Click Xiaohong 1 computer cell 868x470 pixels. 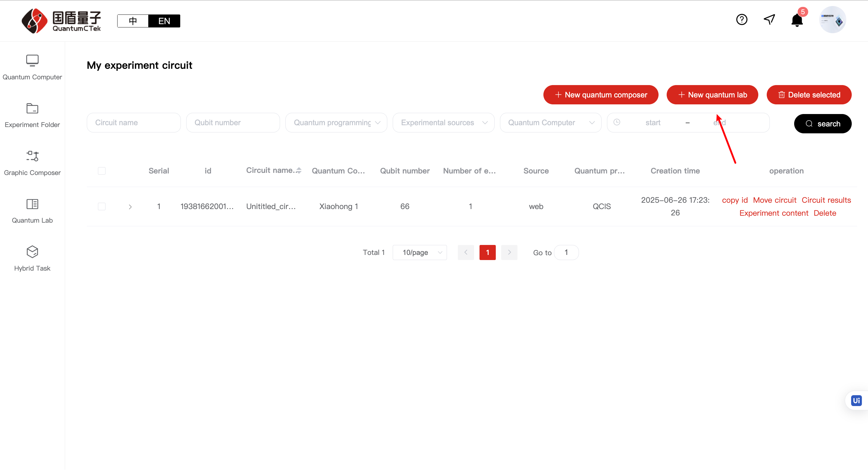click(x=338, y=206)
